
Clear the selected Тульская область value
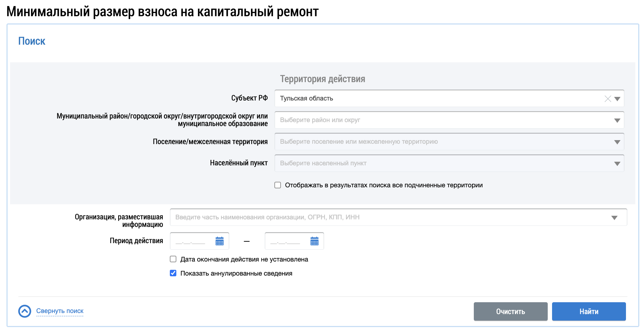(x=608, y=99)
